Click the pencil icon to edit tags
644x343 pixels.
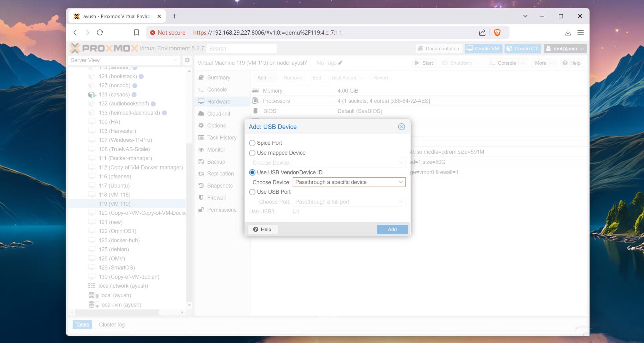(340, 63)
